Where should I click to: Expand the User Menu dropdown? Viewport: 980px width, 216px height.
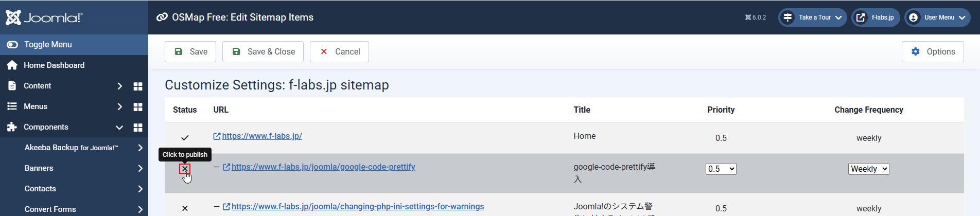[x=937, y=17]
